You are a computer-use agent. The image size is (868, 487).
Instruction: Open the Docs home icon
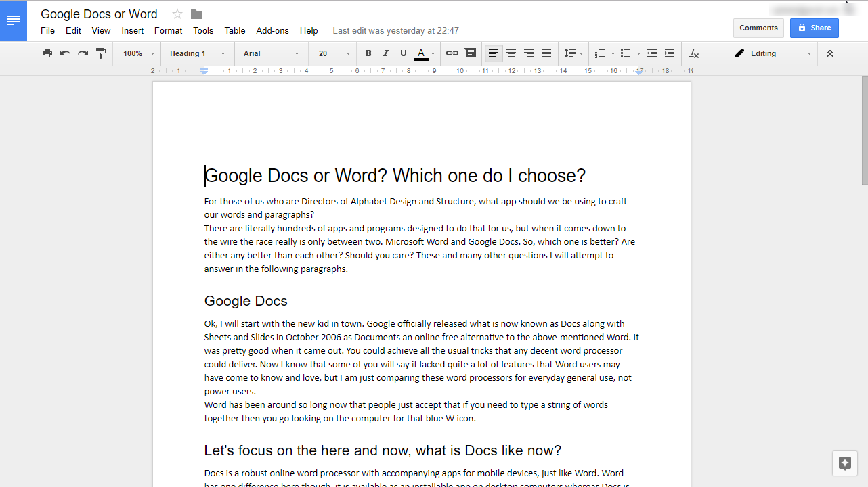point(14,20)
